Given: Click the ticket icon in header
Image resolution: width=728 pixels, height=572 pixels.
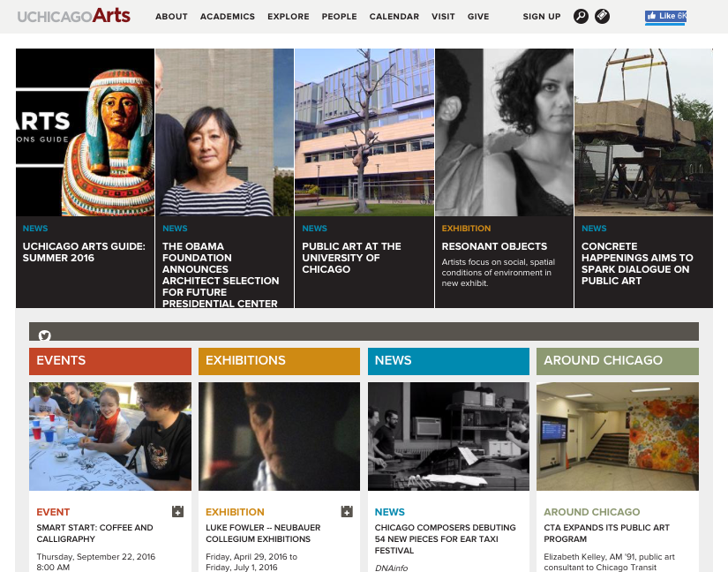Looking at the screenshot, I should 602,16.
